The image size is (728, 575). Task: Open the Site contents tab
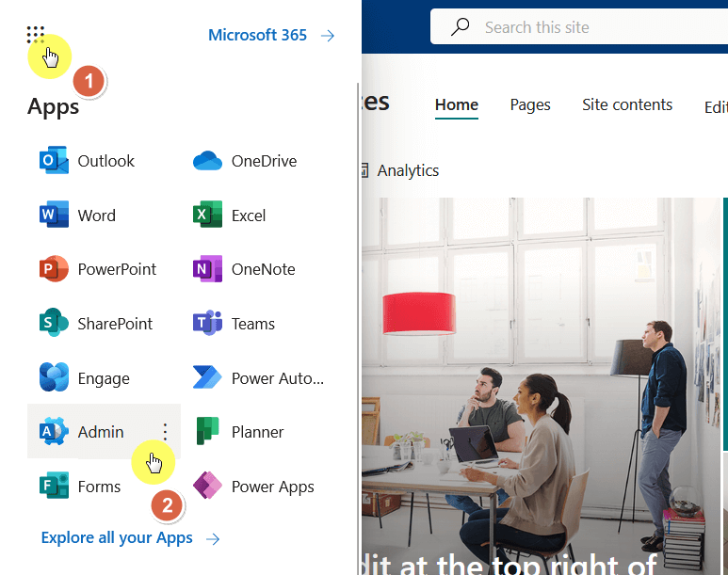click(x=627, y=104)
